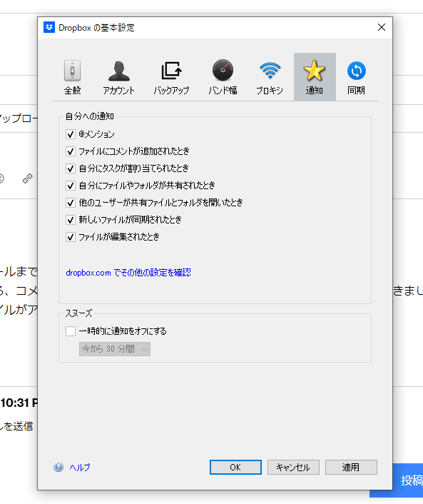Select the 通知 (Notifications) star tab
This screenshot has height=504, width=423.
click(x=315, y=77)
